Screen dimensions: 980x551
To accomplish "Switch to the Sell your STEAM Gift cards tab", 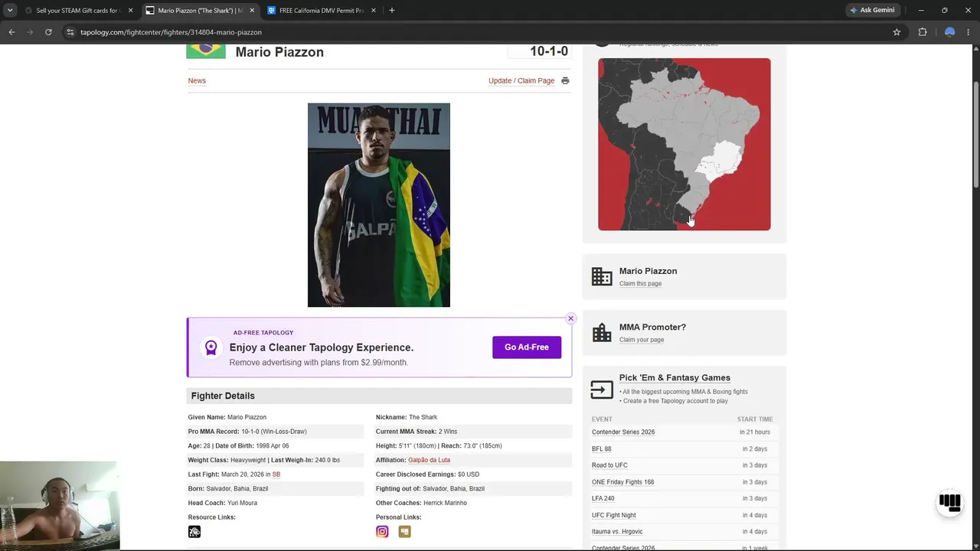I will tap(77, 10).
